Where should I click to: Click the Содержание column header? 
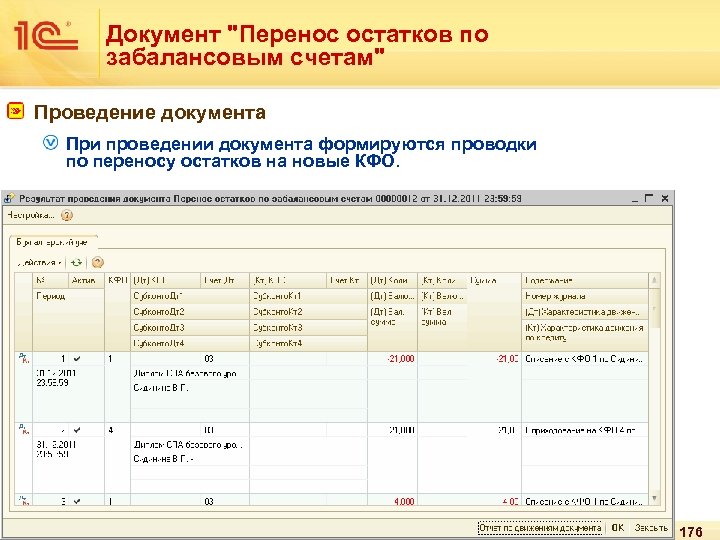pos(585,280)
